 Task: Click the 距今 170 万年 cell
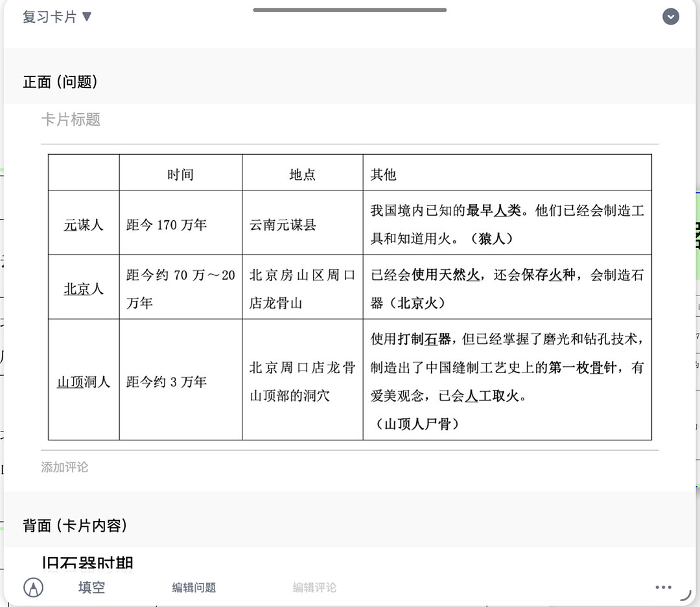pos(180,223)
